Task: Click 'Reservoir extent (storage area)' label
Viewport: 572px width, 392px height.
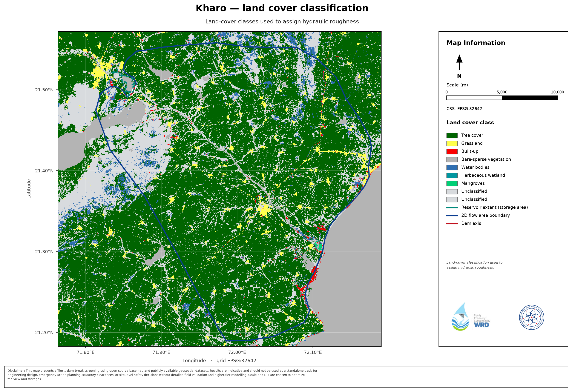Action: 494,207
